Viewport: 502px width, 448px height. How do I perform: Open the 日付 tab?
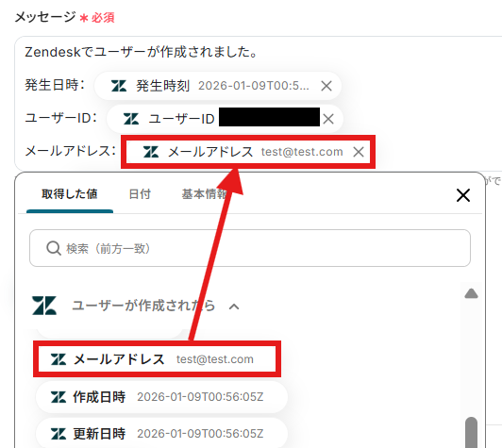click(140, 194)
